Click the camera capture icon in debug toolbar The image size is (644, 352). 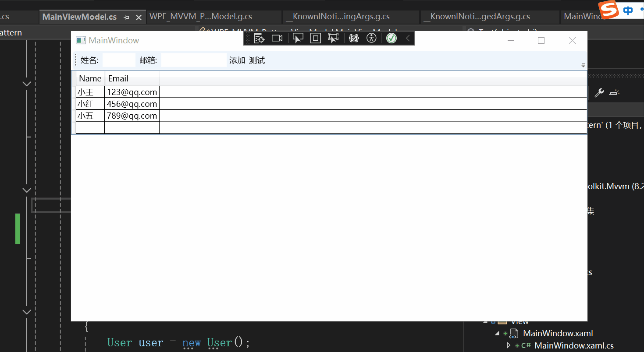tap(277, 38)
